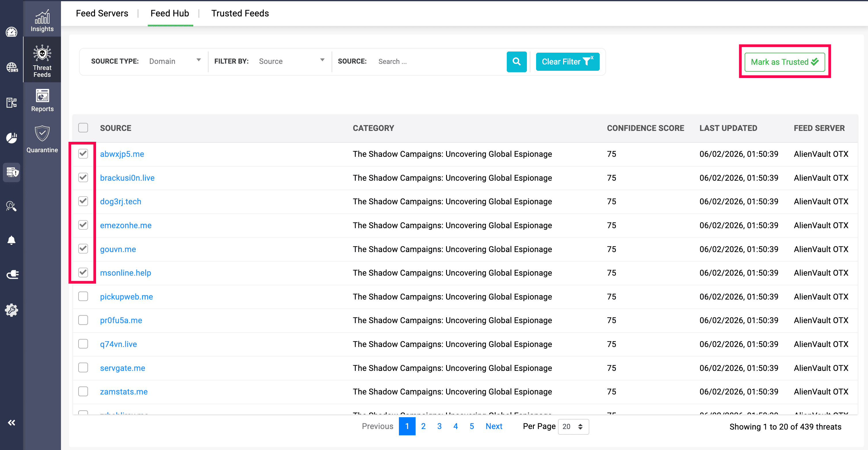Open the msonline.help source link

point(125,273)
